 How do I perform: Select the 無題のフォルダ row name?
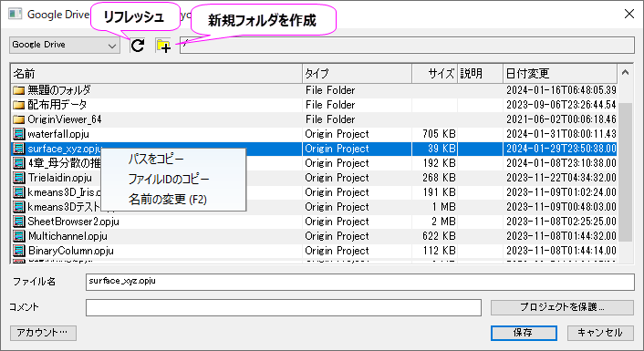tap(59, 90)
